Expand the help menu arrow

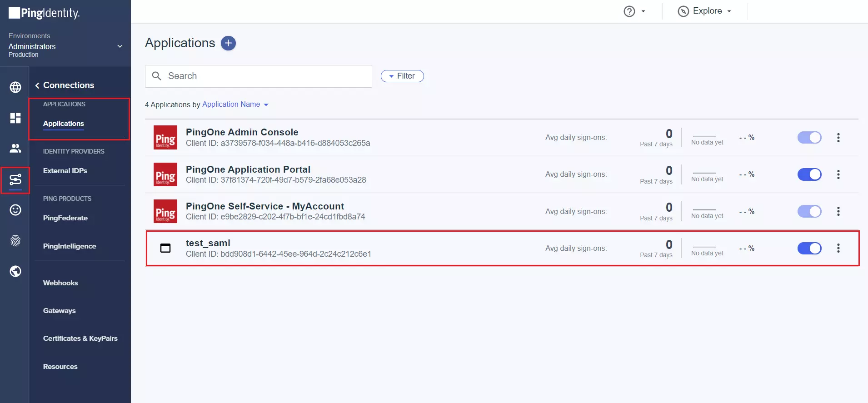(x=643, y=11)
